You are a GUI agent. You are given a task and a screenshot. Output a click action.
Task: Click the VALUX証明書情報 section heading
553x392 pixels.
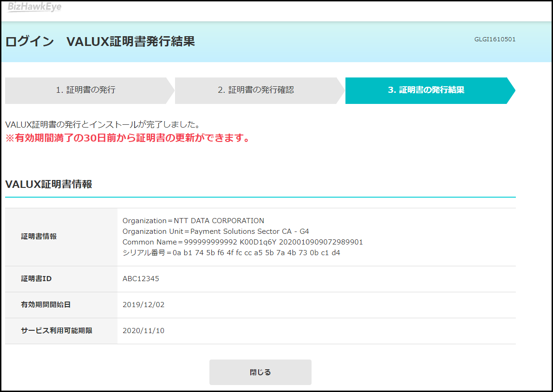tap(49, 184)
